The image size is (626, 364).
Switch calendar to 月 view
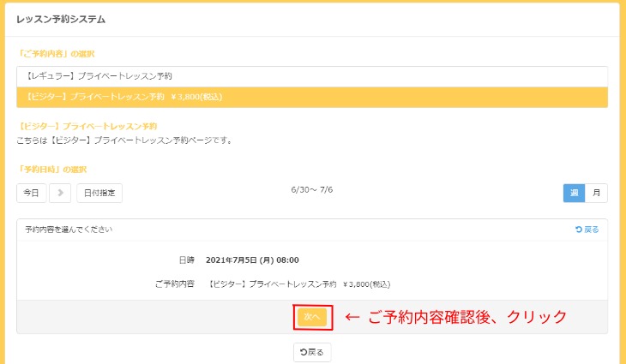[596, 193]
